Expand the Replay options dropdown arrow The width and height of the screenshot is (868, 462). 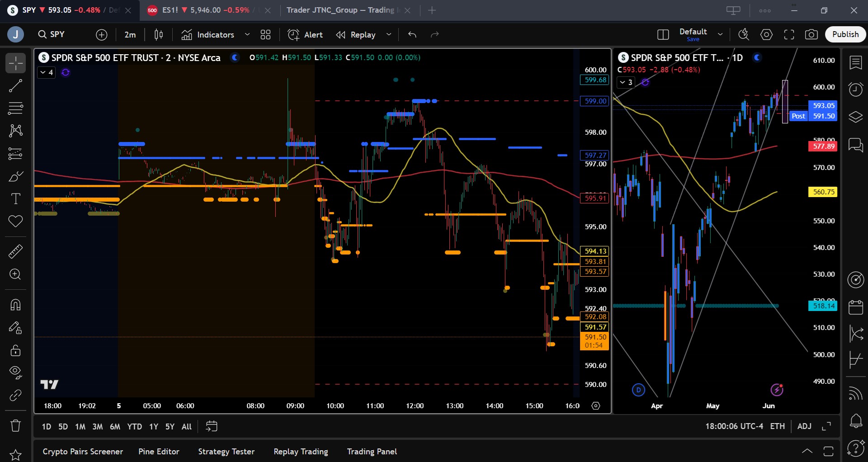(389, 34)
